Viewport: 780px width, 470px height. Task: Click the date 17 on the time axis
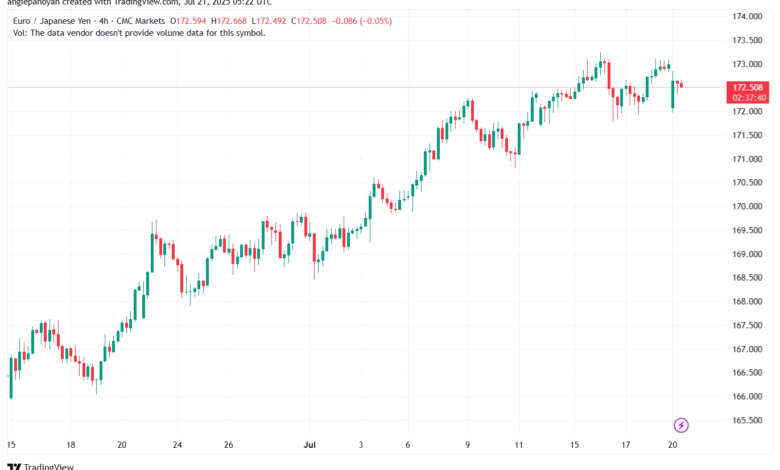click(625, 445)
